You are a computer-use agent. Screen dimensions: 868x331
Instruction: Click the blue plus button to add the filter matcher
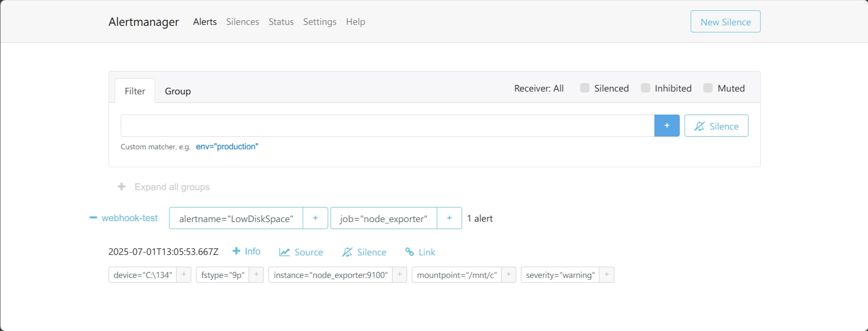[667, 125]
